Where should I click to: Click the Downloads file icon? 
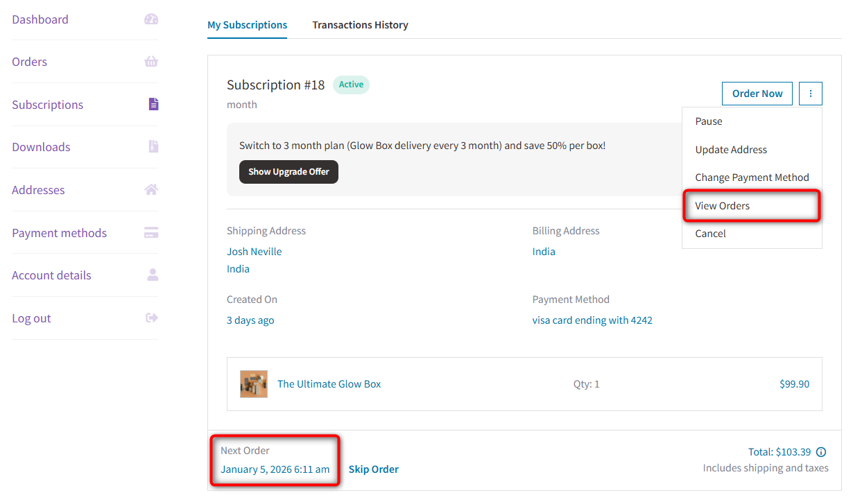(x=151, y=147)
